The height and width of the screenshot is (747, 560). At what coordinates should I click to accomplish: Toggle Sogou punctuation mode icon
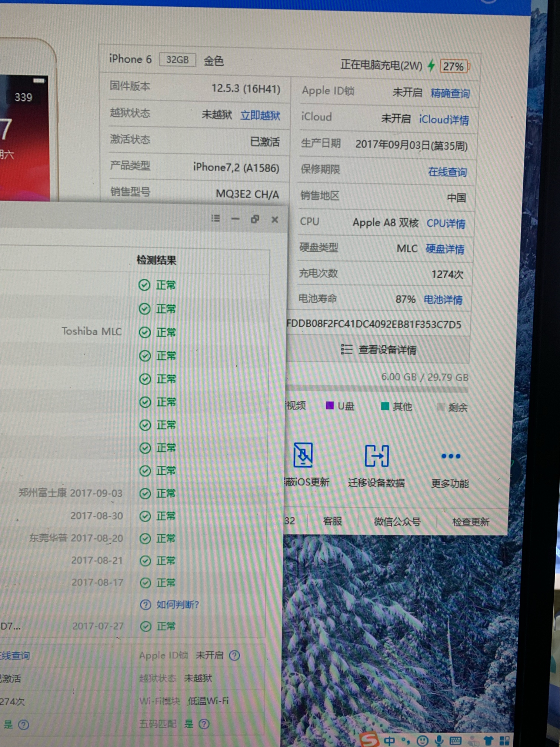tap(406, 741)
